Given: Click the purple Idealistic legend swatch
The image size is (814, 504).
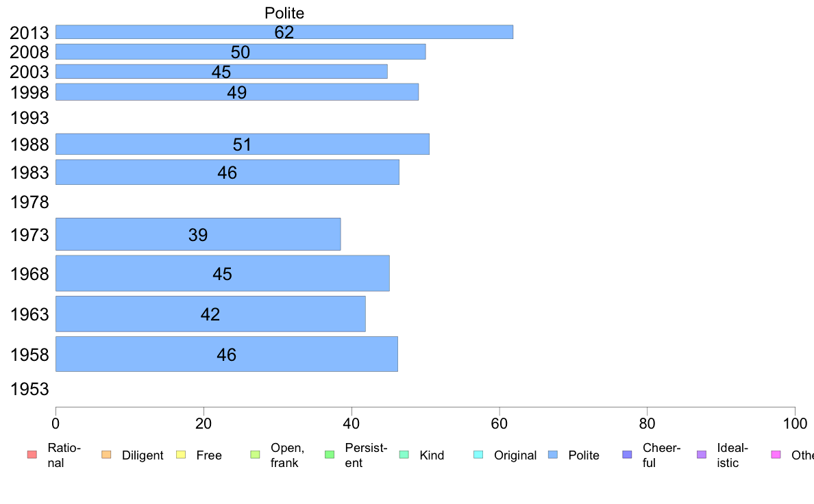Looking at the screenshot, I should tap(702, 455).
